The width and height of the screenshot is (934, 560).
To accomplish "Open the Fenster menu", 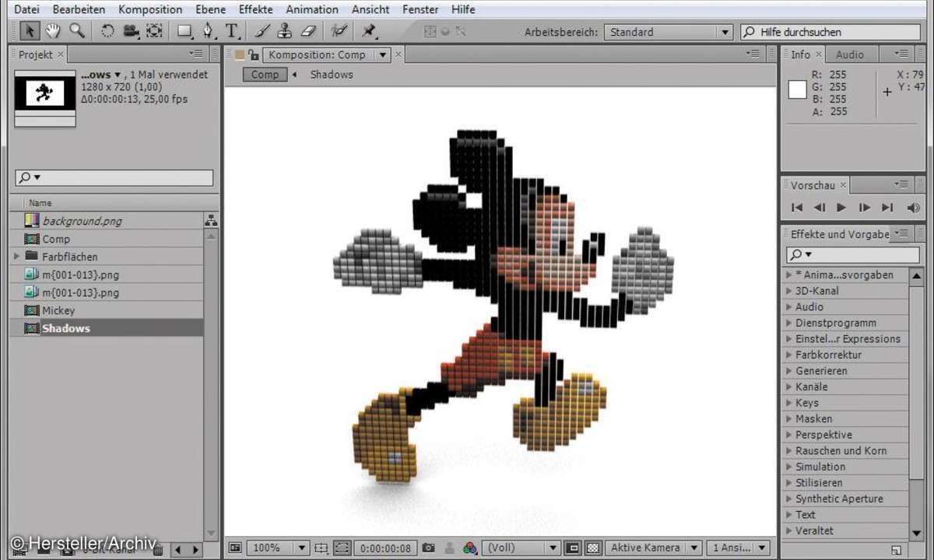I will [420, 10].
